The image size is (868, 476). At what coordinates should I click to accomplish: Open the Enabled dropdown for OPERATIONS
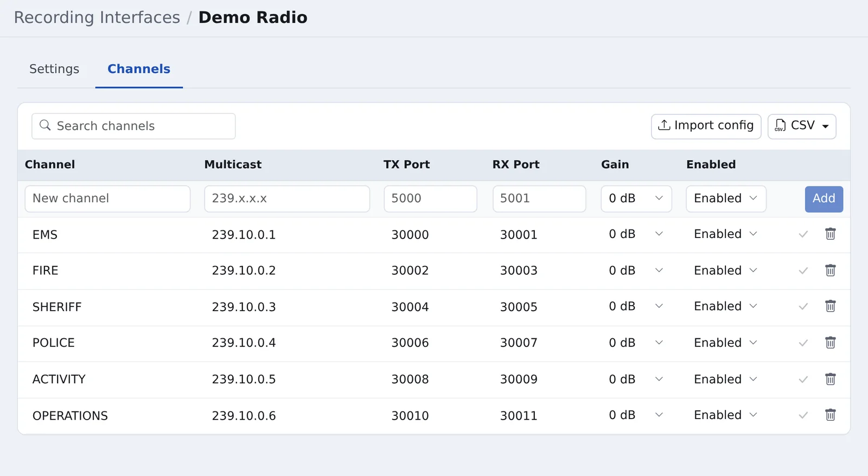726,415
